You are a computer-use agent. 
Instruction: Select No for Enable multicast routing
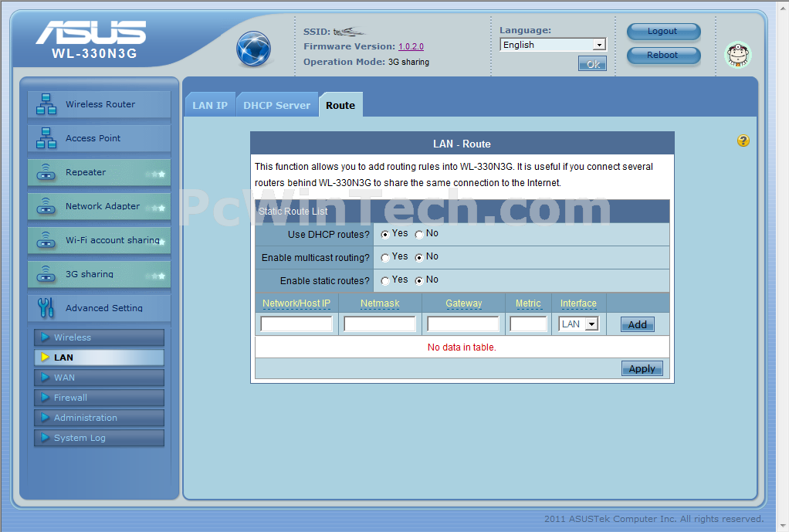[418, 257]
